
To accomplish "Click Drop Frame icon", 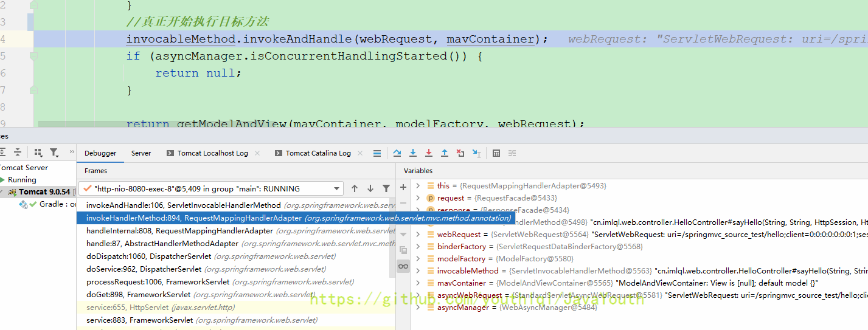I will pos(460,153).
